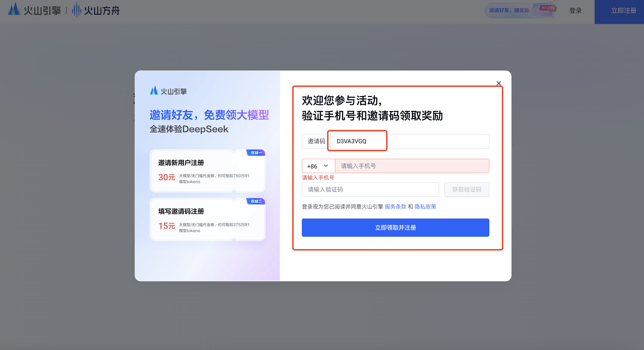Click the 火山方舟 logo in header
Viewport: 644px width, 350px height.
[x=96, y=10]
